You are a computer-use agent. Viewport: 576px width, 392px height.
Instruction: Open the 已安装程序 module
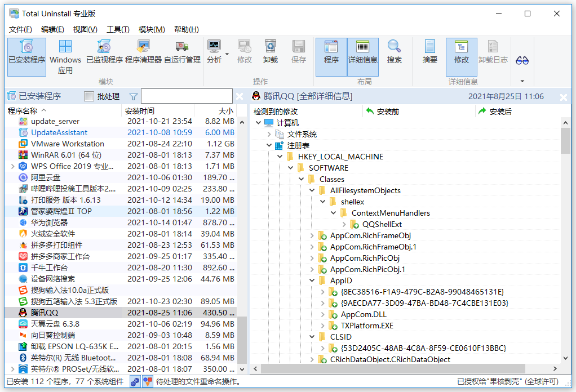click(27, 57)
